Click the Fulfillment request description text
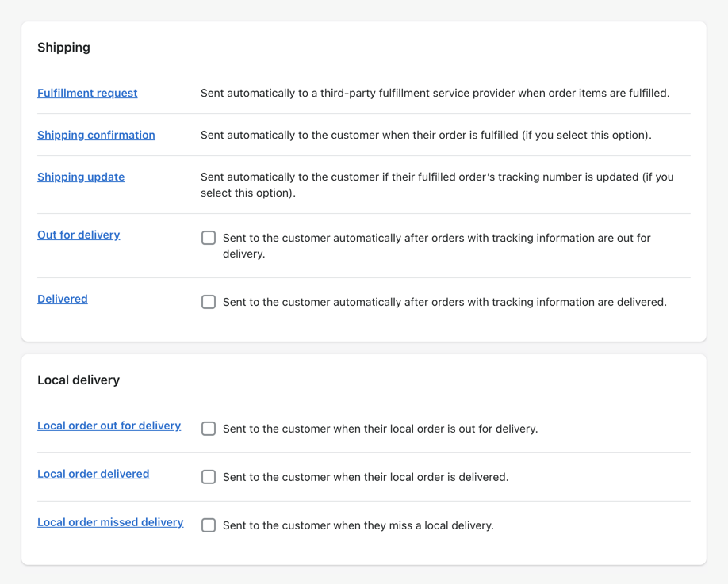Screen dimensions: 728x584 click(436, 93)
